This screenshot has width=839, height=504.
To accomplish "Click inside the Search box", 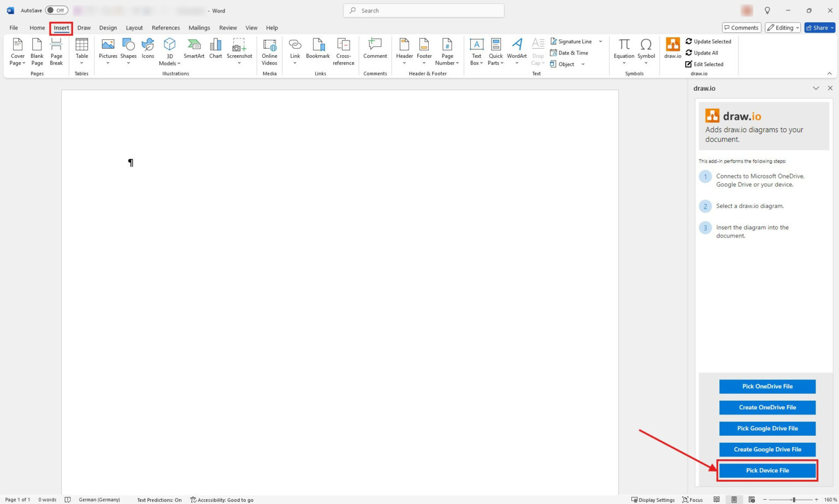I will point(423,10).
